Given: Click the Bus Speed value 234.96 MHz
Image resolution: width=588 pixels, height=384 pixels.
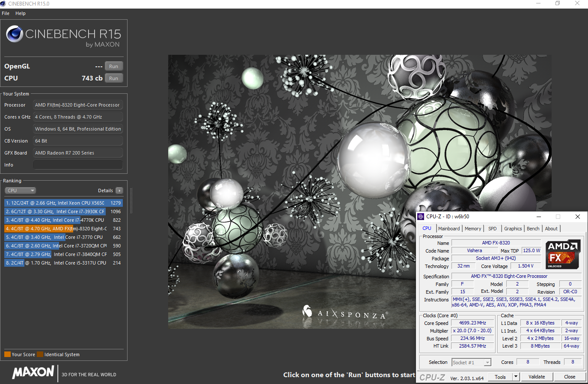Looking at the screenshot, I should coord(472,339).
